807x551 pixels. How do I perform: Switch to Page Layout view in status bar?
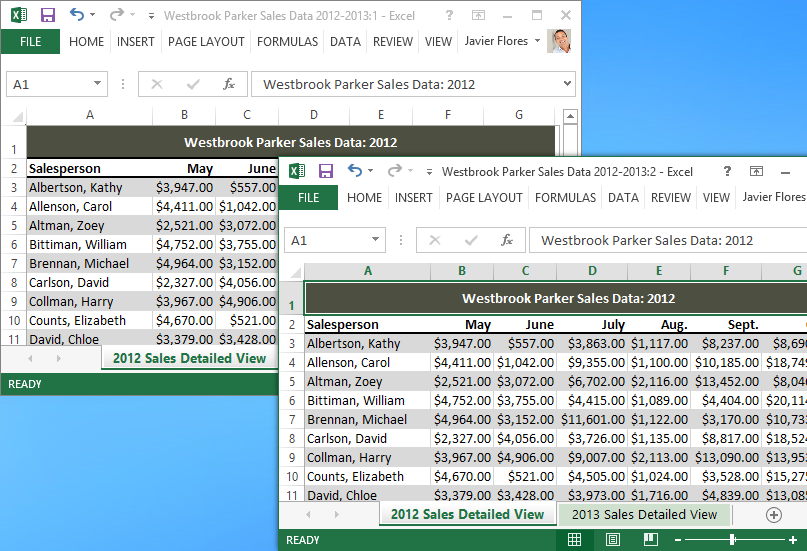(612, 539)
